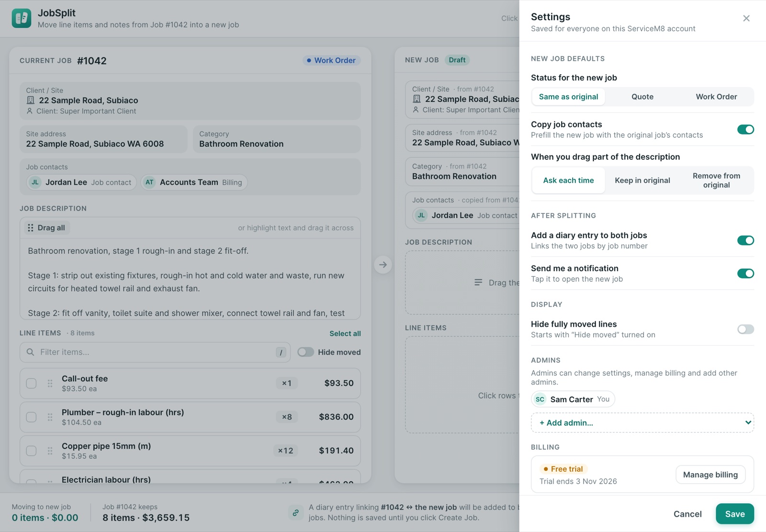Click the person icon next to Client: Super Important Client
The height and width of the screenshot is (532, 766).
pos(30,111)
